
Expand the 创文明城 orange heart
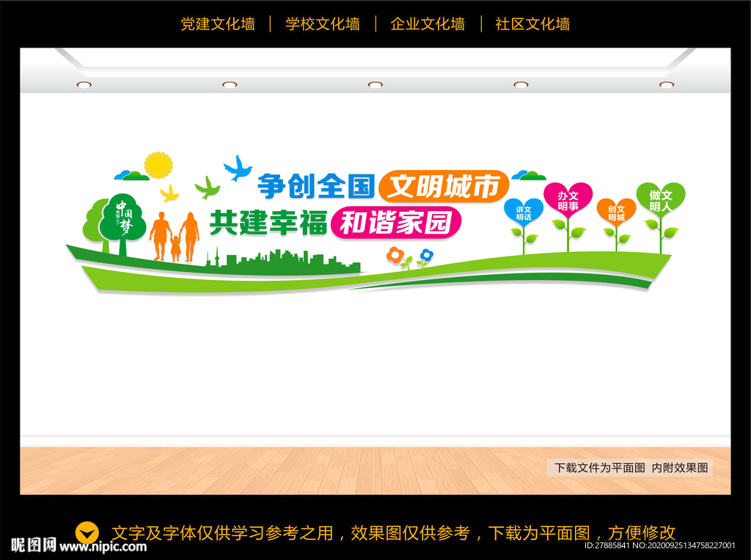(x=617, y=213)
